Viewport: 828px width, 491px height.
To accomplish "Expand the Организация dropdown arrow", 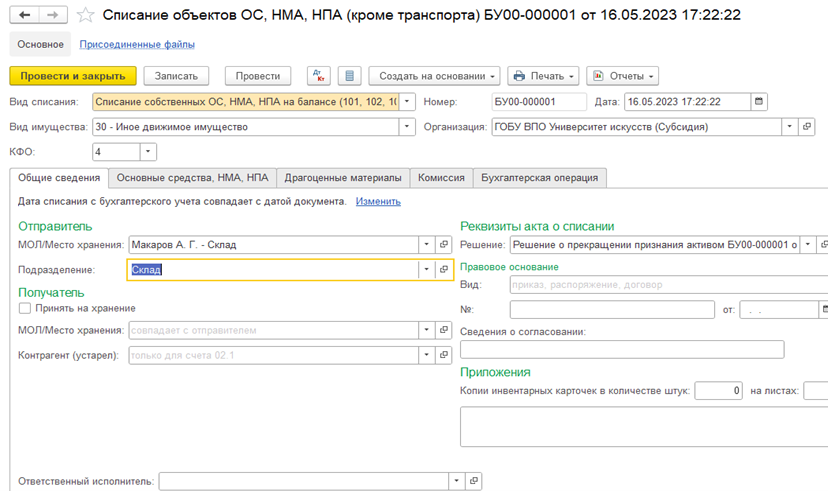I will point(790,127).
